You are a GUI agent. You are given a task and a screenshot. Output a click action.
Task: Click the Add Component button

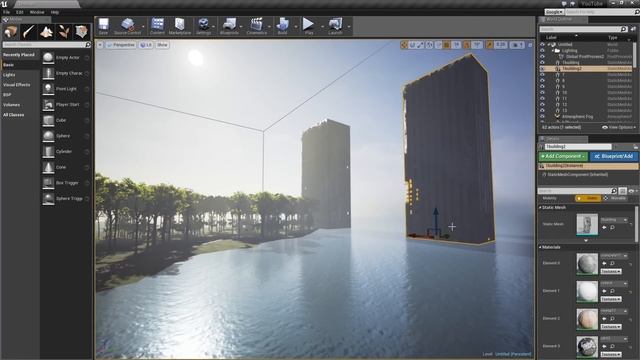[x=563, y=156]
